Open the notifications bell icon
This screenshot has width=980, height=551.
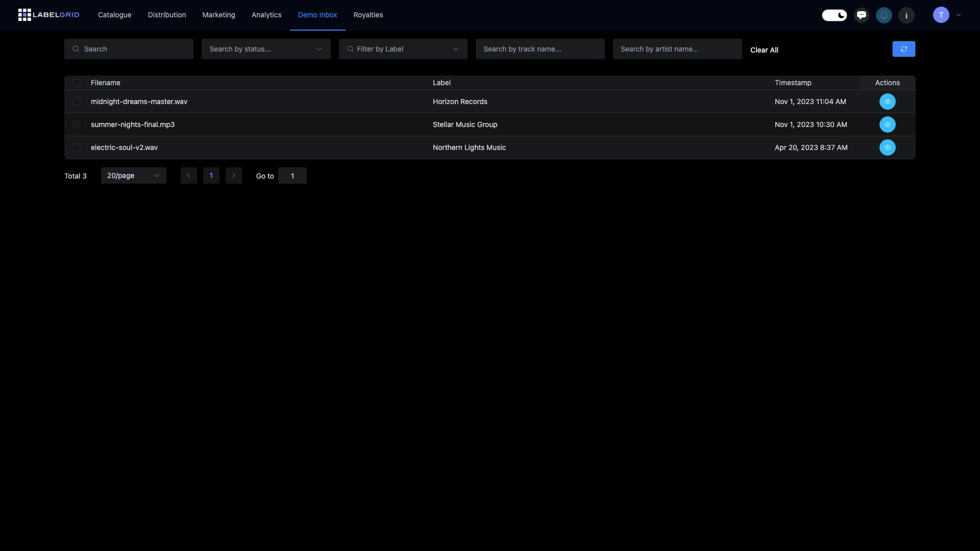(x=884, y=15)
